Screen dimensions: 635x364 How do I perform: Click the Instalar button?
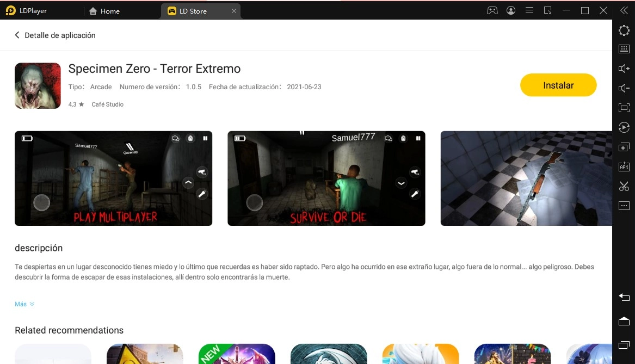558,85
